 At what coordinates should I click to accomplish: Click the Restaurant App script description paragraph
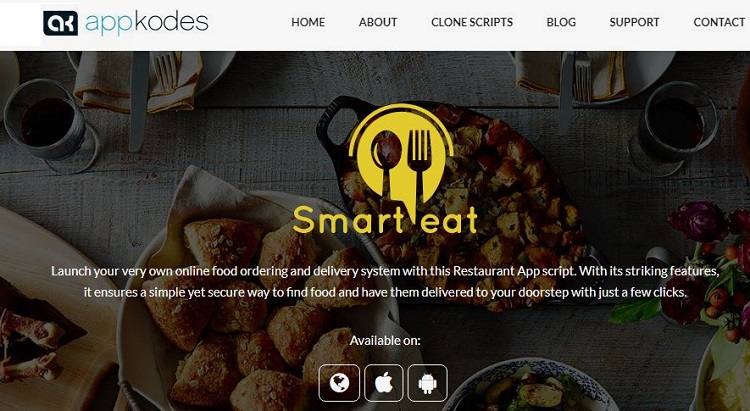click(x=385, y=281)
